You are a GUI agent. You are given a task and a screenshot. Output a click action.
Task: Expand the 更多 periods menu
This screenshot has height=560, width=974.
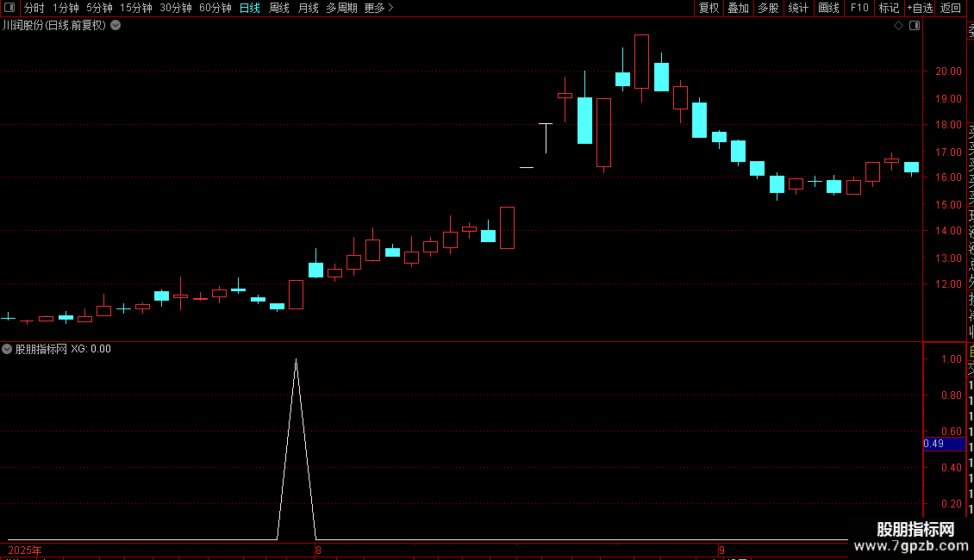[378, 8]
